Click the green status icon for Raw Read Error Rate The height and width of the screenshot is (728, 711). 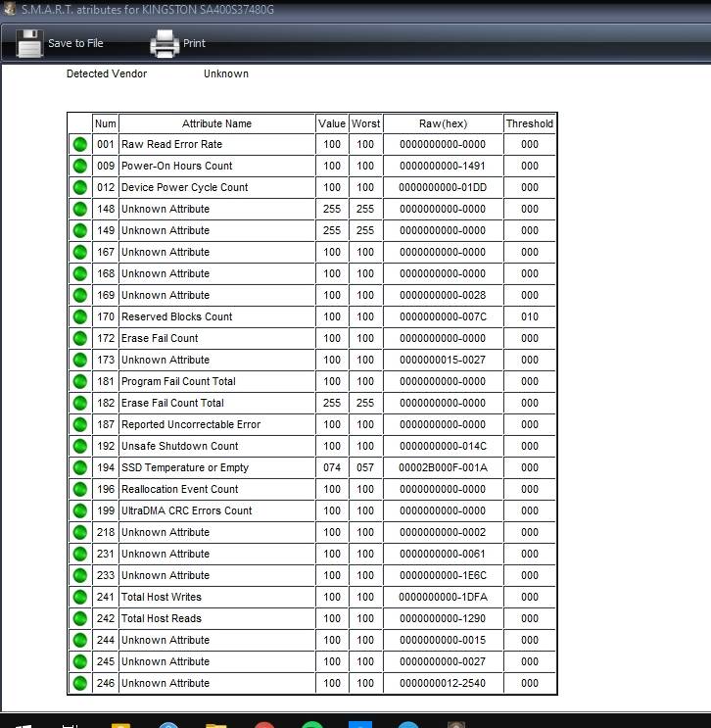click(x=80, y=144)
